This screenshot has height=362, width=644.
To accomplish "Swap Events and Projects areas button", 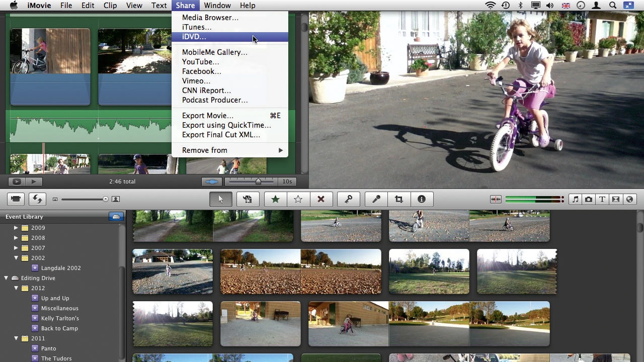I will [x=37, y=199].
